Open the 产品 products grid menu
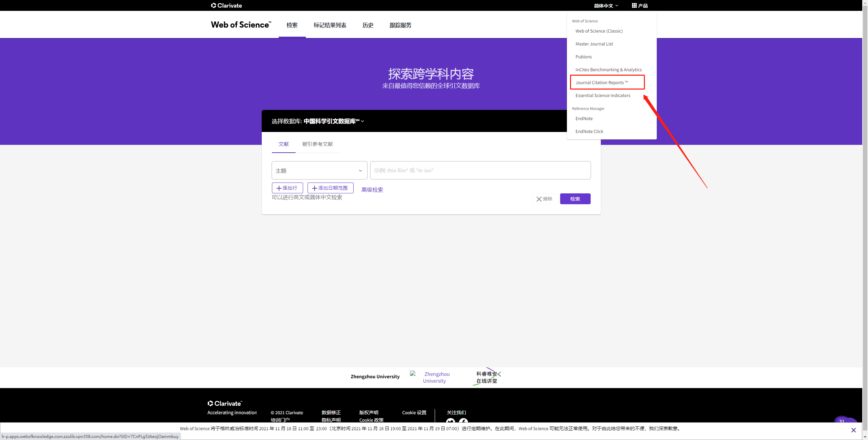Viewport: 868px width, 440px height. [x=639, y=5]
